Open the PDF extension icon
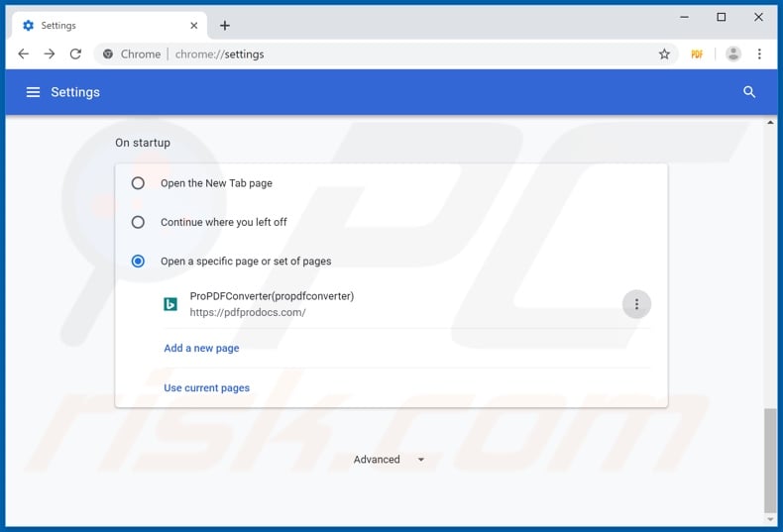The width and height of the screenshot is (783, 532). click(697, 53)
